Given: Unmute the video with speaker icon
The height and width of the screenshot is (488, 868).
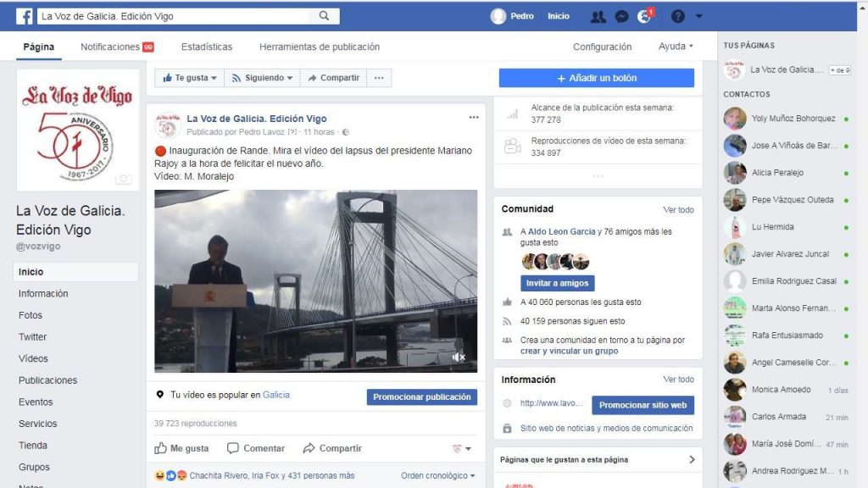Looking at the screenshot, I should click(459, 357).
